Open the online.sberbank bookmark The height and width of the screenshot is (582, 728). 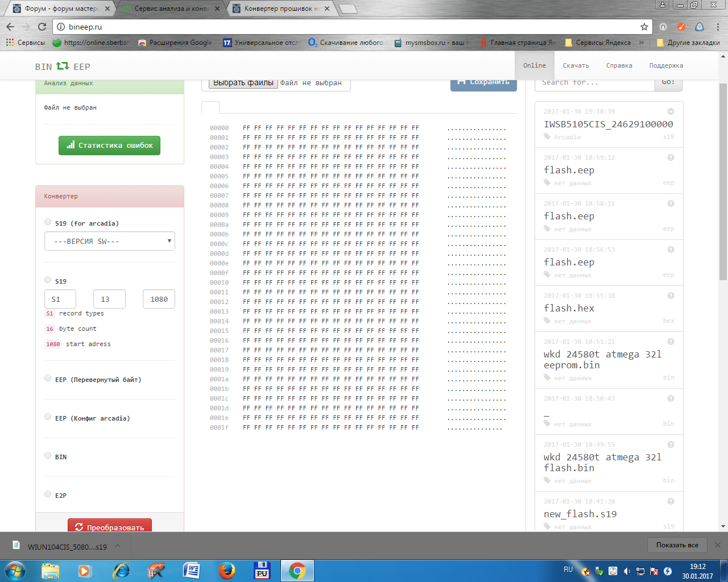coord(91,43)
